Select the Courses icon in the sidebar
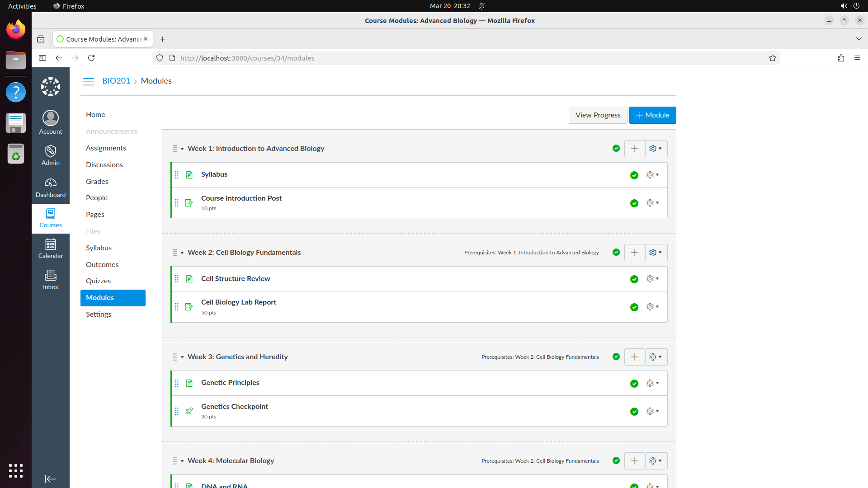The height and width of the screenshot is (488, 868). click(50, 218)
